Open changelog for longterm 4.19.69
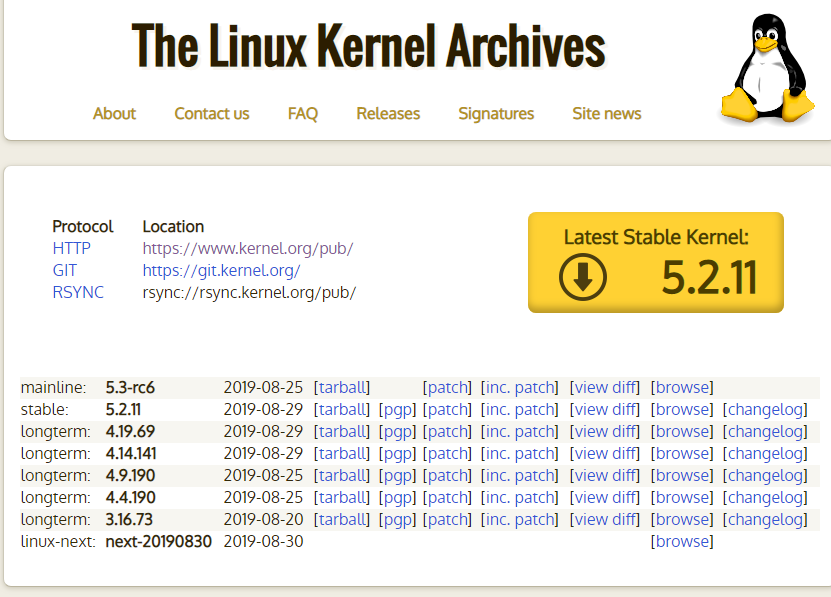The height and width of the screenshot is (597, 831). (765, 432)
